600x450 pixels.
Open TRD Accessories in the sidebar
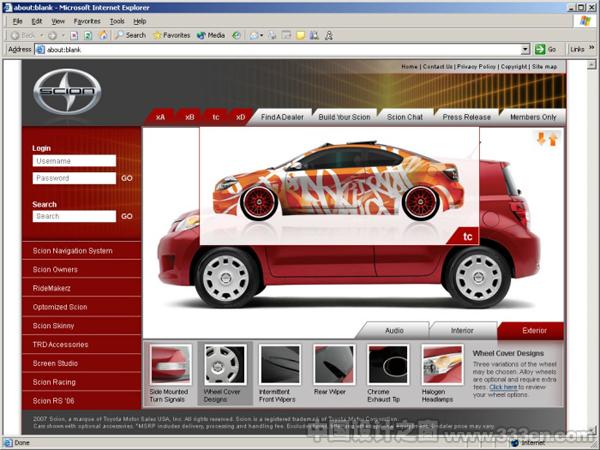82,344
